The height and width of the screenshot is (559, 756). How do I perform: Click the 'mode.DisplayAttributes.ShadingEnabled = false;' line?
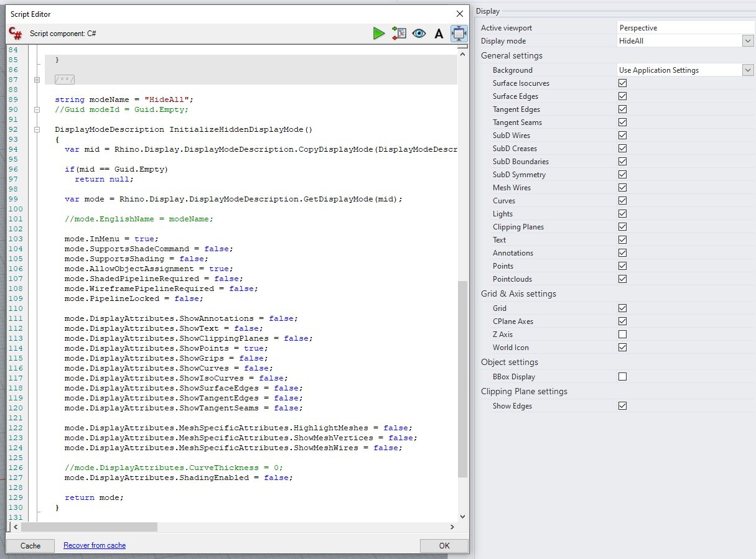pyautogui.click(x=179, y=478)
